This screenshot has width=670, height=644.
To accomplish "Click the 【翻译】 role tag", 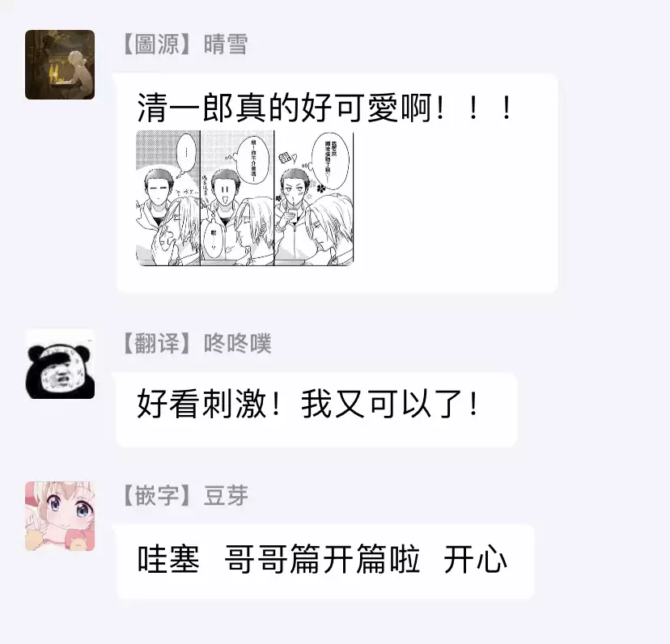I will click(157, 343).
